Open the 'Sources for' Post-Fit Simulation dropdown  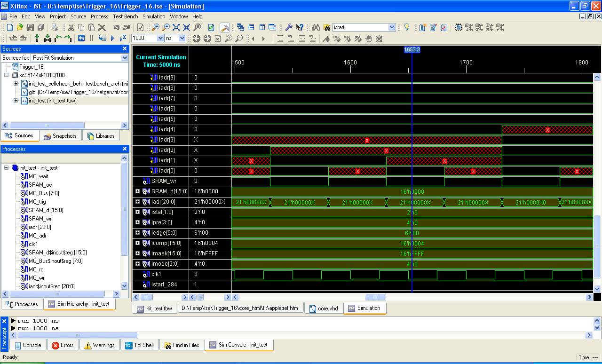[125, 58]
